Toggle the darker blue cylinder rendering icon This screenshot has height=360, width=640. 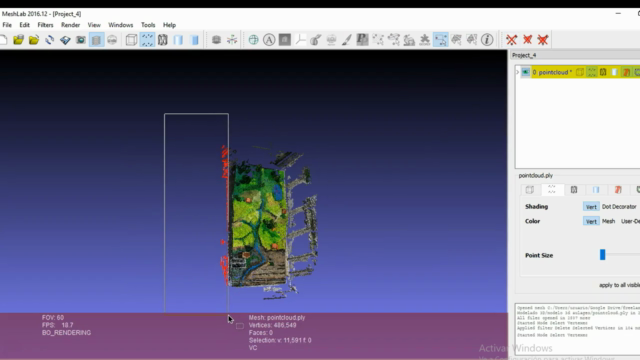point(195,40)
